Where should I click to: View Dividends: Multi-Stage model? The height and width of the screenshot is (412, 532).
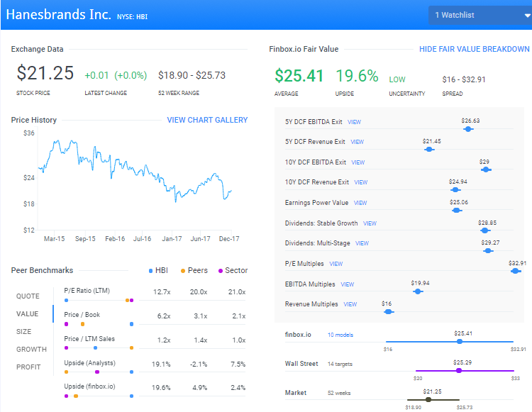pos(362,243)
